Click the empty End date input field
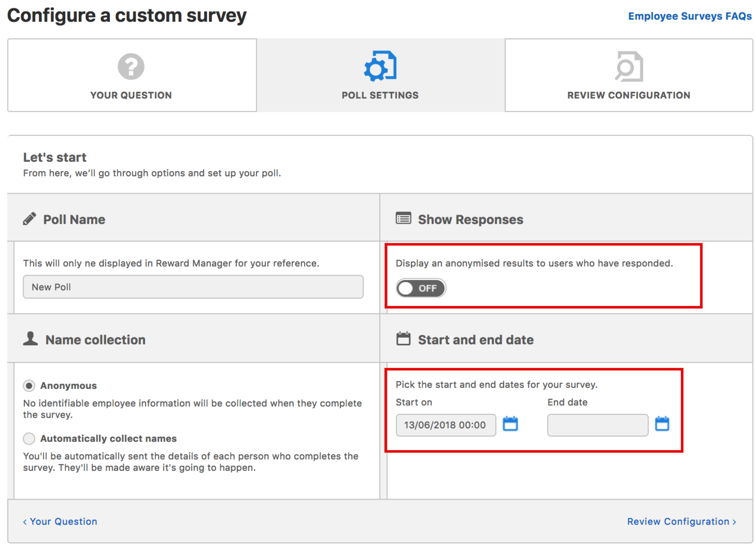Image resolution: width=756 pixels, height=545 pixels. pos(598,425)
